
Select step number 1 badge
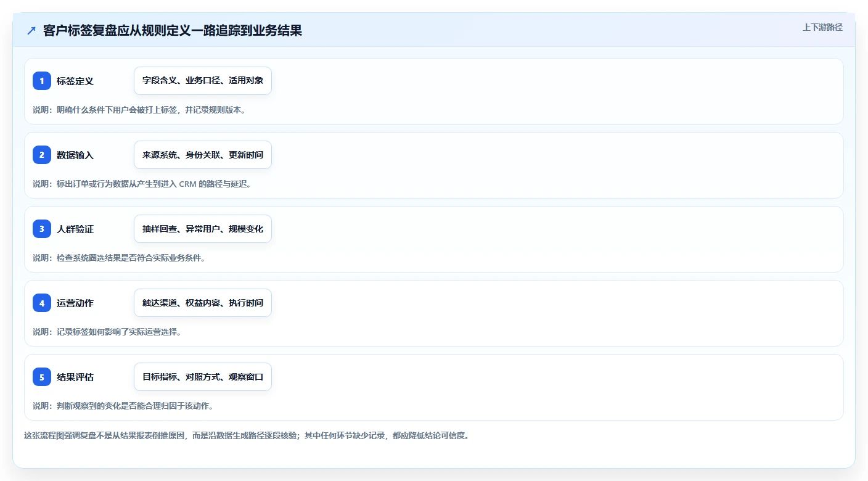(42, 81)
